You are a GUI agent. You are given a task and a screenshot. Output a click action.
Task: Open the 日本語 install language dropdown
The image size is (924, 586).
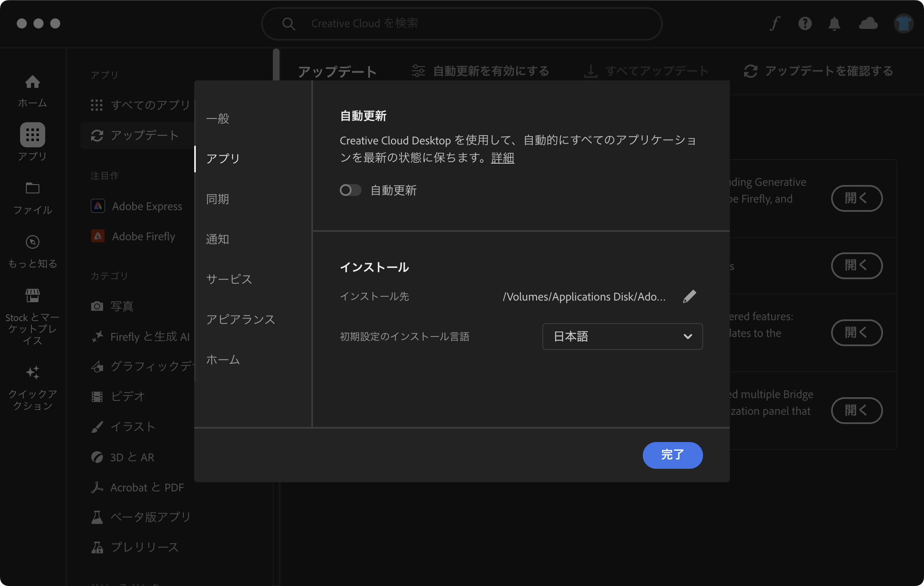(x=622, y=337)
